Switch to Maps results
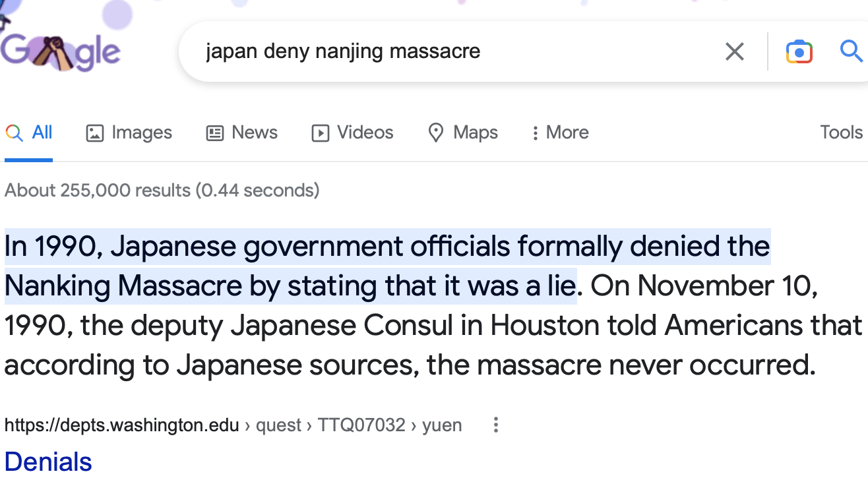 click(462, 133)
